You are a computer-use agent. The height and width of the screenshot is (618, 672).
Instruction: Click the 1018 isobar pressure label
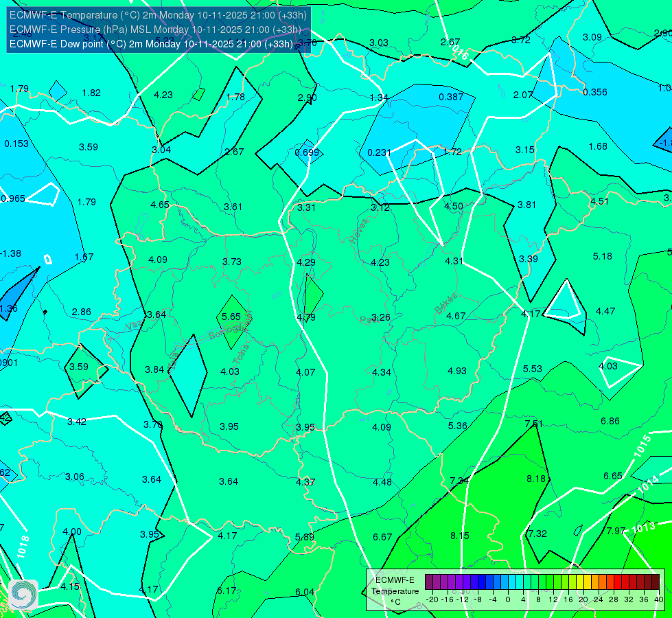(23, 547)
